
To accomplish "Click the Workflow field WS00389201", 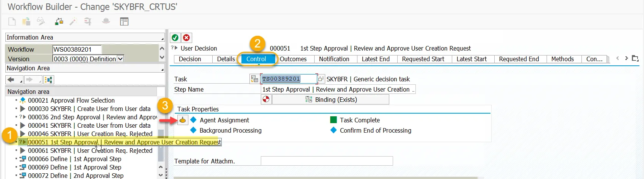I will tap(77, 49).
